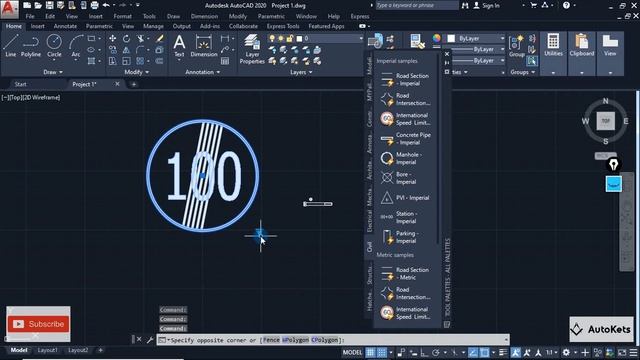This screenshot has width=640, height=360.
Task: Open the Rectangle tool dropdown arrow
Action: 100,38
